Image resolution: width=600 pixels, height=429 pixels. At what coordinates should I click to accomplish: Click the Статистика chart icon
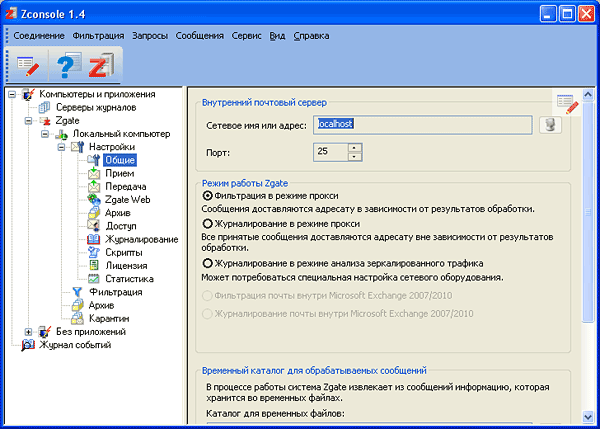pyautogui.click(x=94, y=279)
